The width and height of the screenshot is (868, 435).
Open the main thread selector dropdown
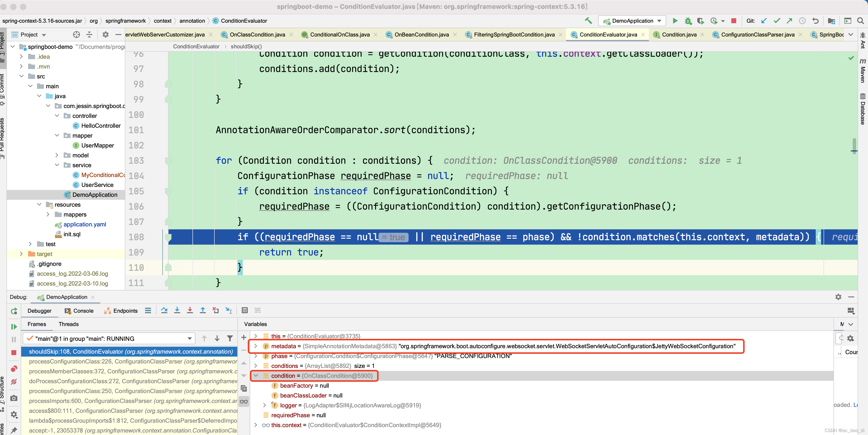click(x=109, y=338)
